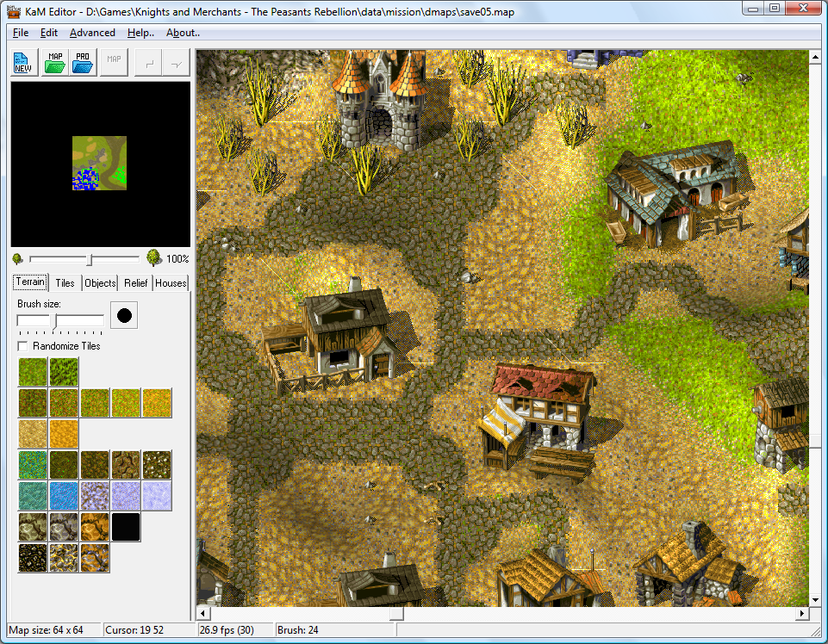Image resolution: width=828 pixels, height=644 pixels.
Task: Pick the cracked brown earth terrain tile
Action: (x=126, y=465)
